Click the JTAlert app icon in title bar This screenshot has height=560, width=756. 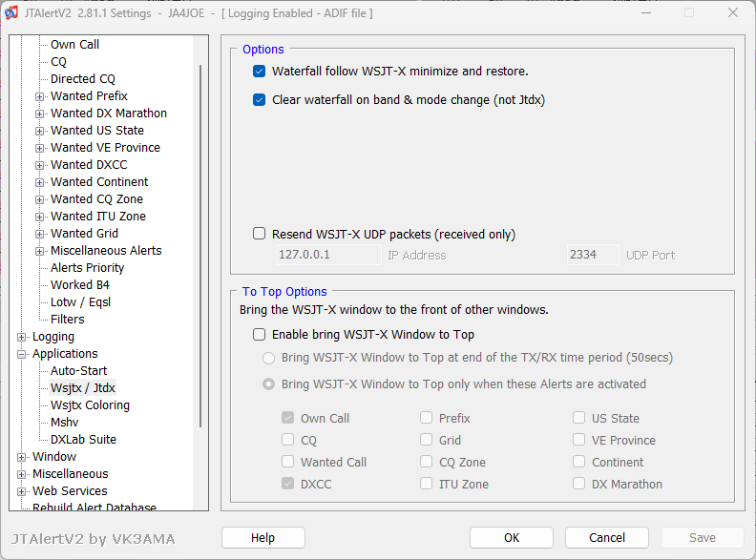point(11,12)
